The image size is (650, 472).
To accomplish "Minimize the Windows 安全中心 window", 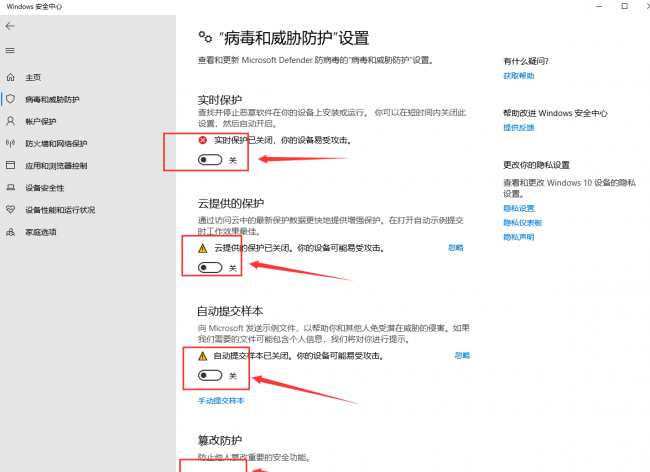I will click(x=599, y=6).
